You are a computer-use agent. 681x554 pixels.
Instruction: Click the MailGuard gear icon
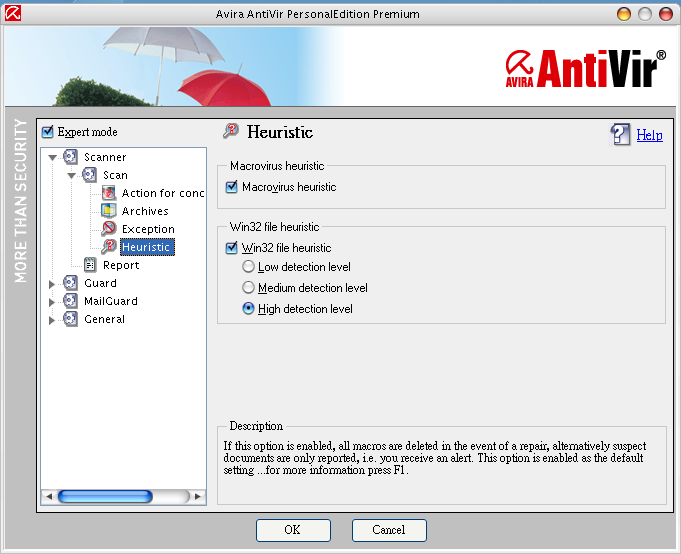70,300
